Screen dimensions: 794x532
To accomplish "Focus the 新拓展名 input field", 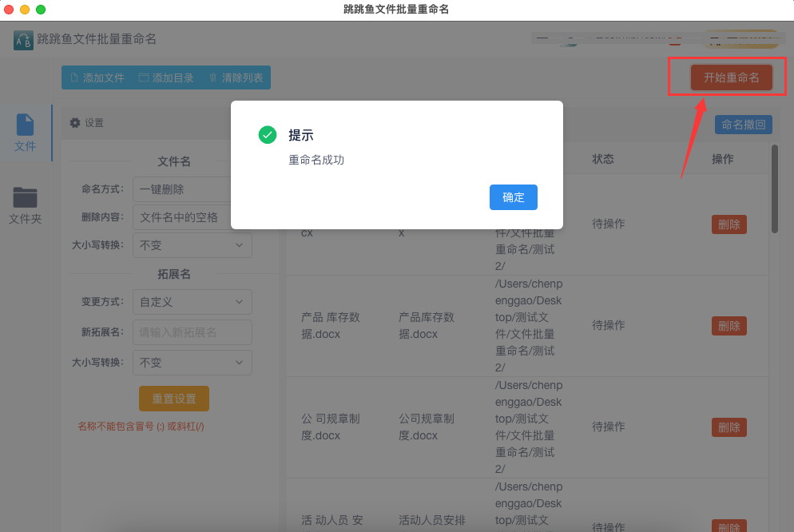I will pos(193,332).
